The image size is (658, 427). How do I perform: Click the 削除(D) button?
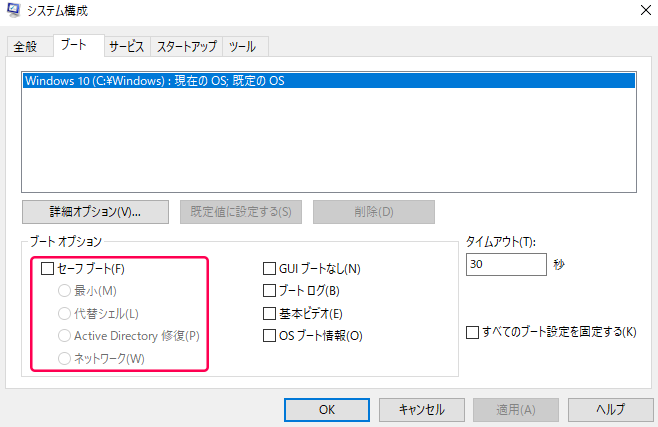point(373,212)
